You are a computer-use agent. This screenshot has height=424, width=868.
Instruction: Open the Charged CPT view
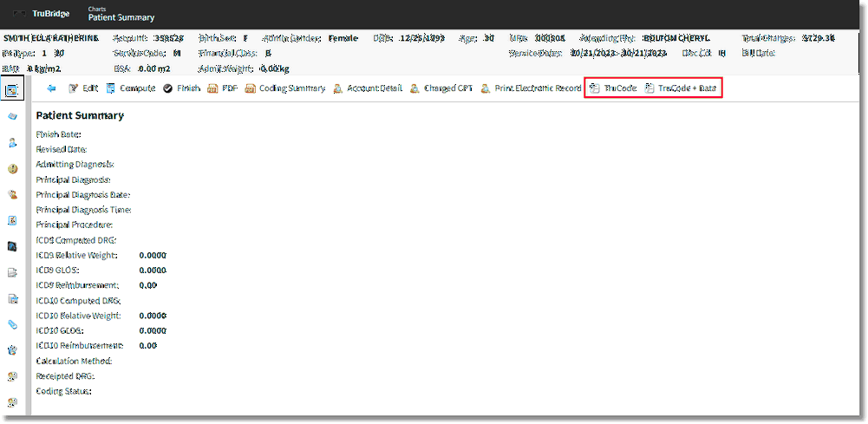[441, 88]
